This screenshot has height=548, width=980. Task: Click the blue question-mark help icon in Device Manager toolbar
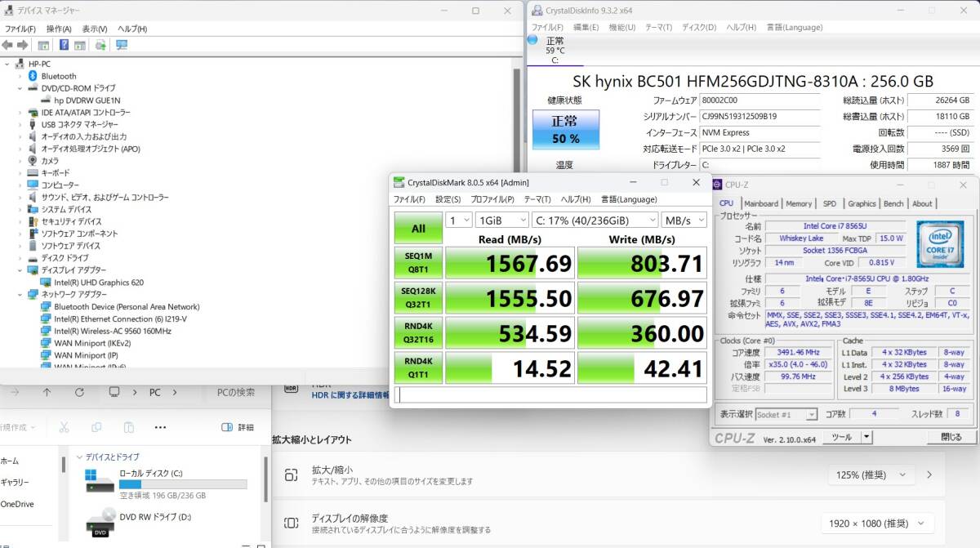62,45
